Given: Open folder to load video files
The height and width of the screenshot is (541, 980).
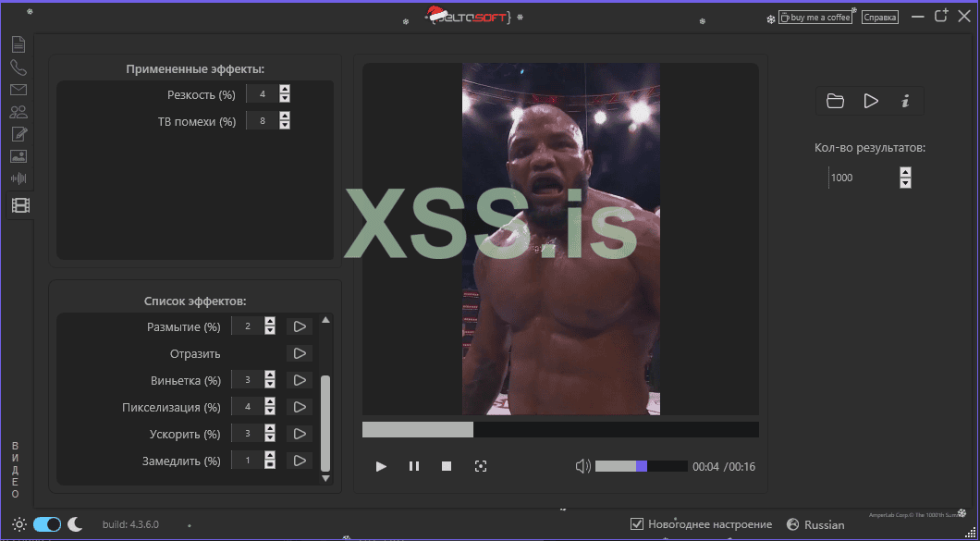Looking at the screenshot, I should pos(835,101).
